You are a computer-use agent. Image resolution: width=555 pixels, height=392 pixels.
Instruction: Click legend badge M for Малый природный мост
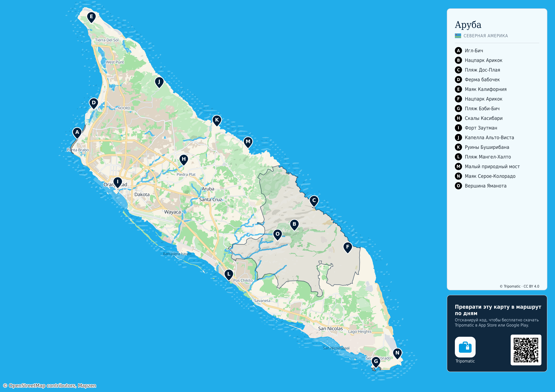(458, 166)
